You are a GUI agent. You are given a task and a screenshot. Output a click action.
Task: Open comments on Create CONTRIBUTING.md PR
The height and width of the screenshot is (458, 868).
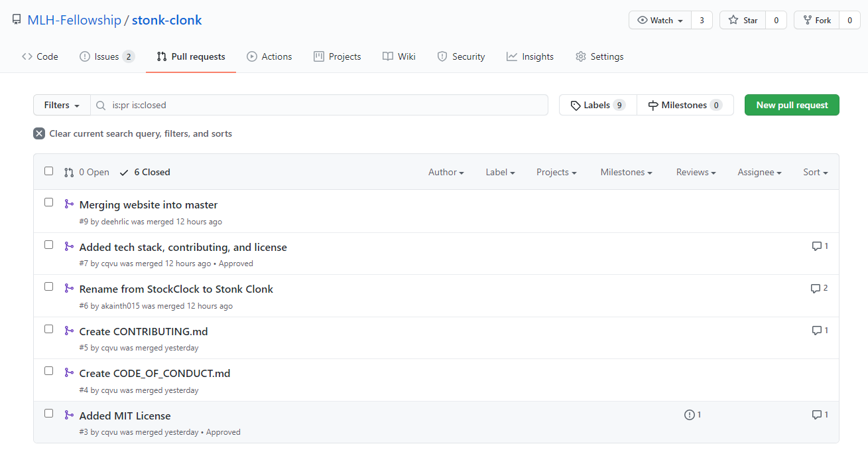coord(820,331)
